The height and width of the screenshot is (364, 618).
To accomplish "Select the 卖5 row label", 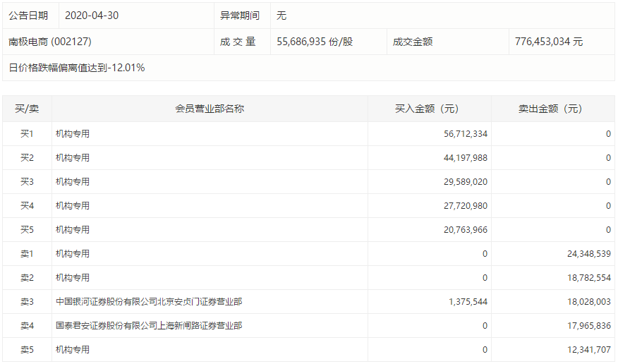I will [x=27, y=350].
